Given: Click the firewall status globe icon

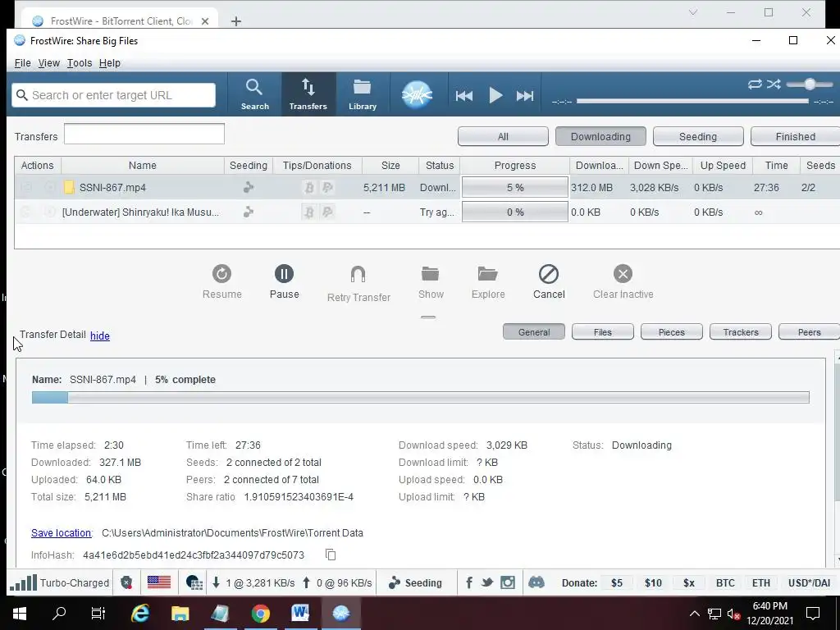Looking at the screenshot, I should pos(194,583).
